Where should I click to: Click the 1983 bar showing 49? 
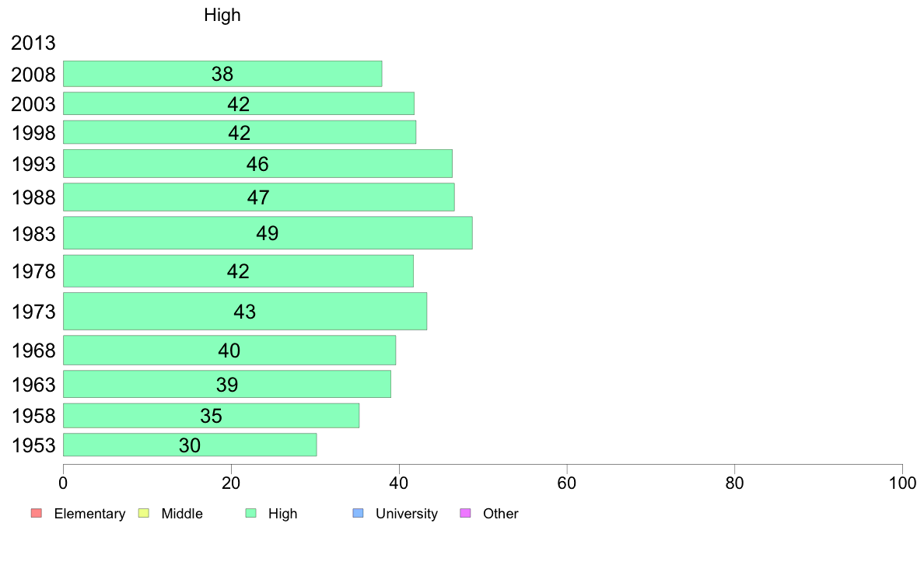coord(268,232)
